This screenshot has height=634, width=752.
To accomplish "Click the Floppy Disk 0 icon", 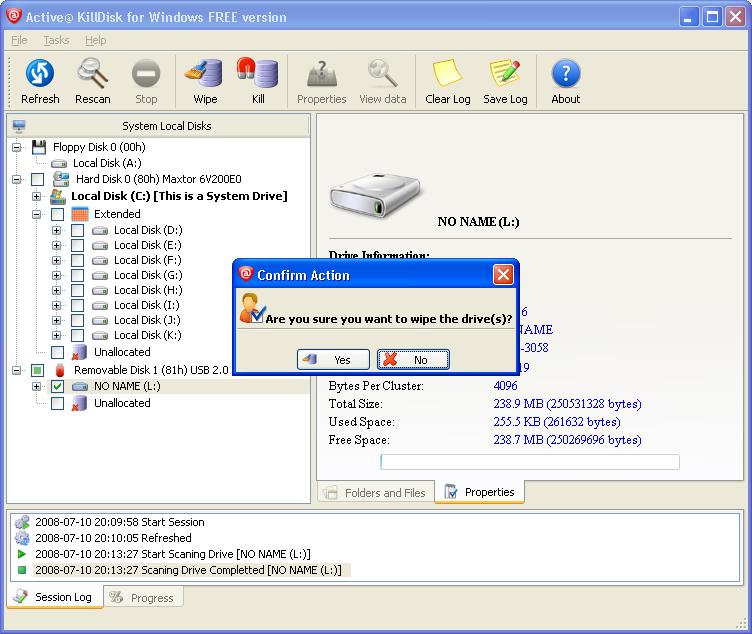I will click(x=39, y=147).
